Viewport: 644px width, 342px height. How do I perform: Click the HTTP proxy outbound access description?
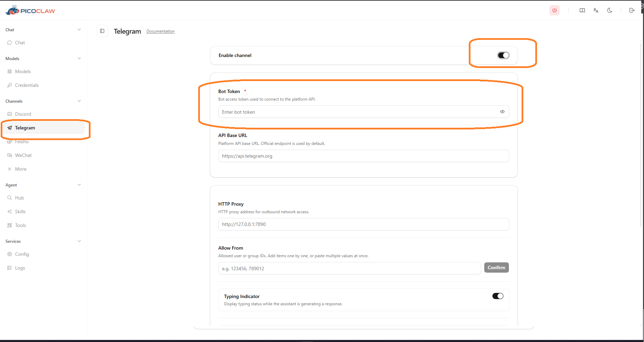pyautogui.click(x=264, y=212)
